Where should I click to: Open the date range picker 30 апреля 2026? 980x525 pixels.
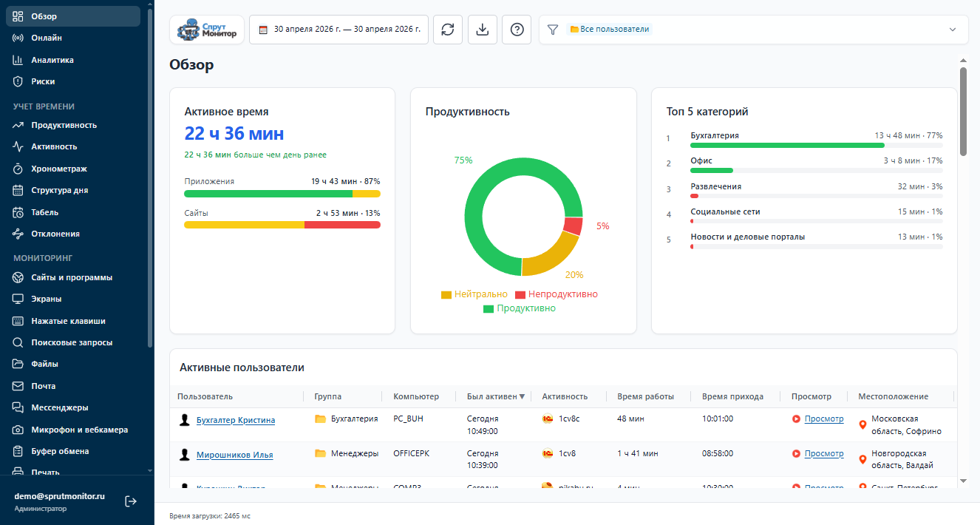coord(339,30)
